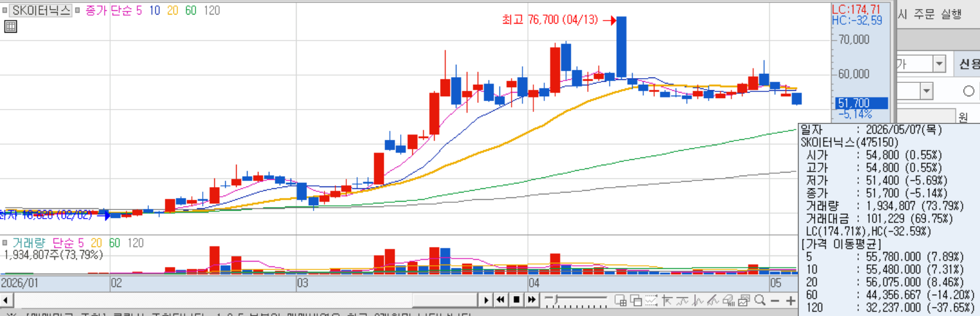
Task: Click the eraser tool icon in the chart toolbar
Action: click(x=729, y=300)
